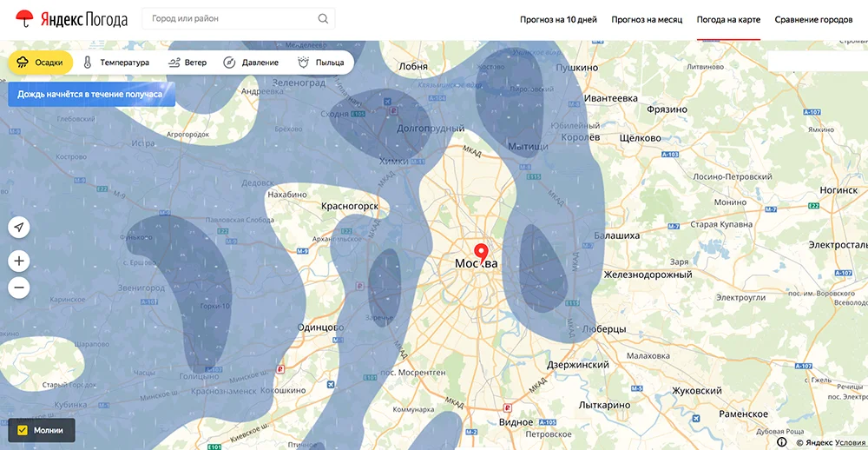The width and height of the screenshot is (868, 450).
Task: Click the city label Мытищи
Action: (x=528, y=146)
